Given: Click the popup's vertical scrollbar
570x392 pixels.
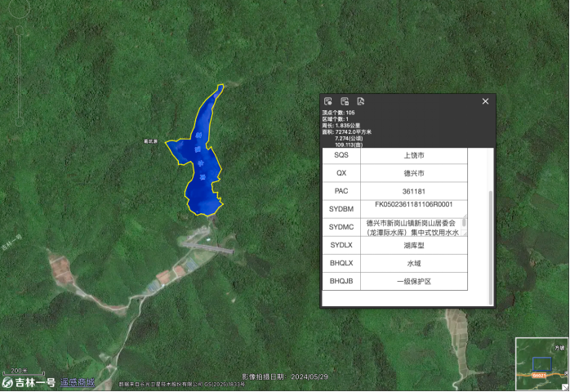Looking at the screenshot, I should tap(491, 247).
